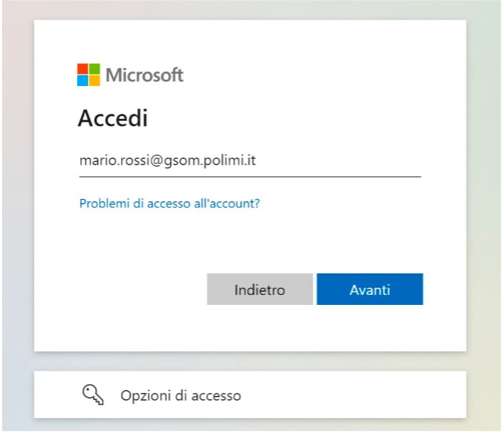Screen dimensions: 504x433
Task: Click the green square of the Microsoft logo
Action: click(x=94, y=69)
